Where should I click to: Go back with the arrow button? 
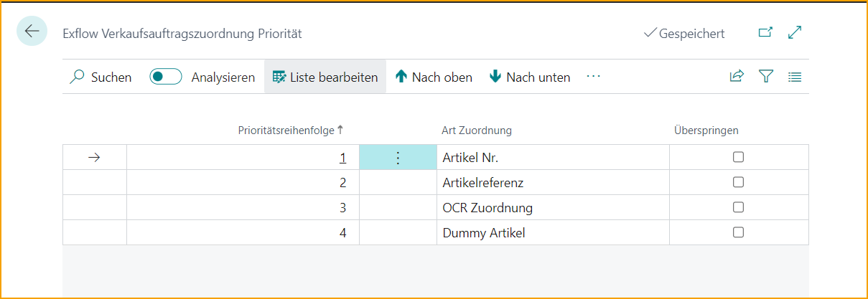(32, 32)
